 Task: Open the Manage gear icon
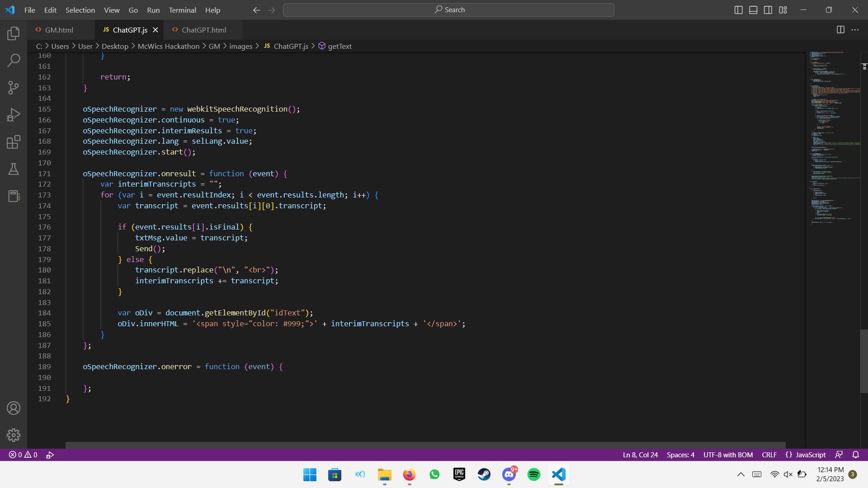coord(14,435)
